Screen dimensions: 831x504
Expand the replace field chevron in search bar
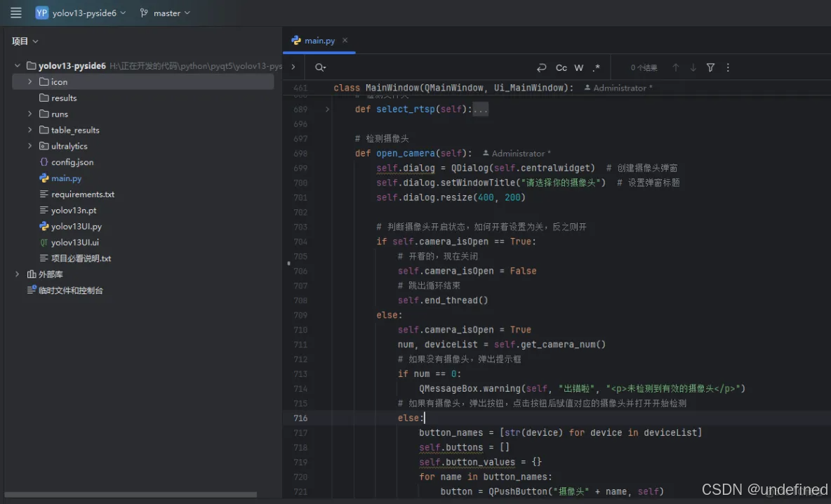pos(293,67)
